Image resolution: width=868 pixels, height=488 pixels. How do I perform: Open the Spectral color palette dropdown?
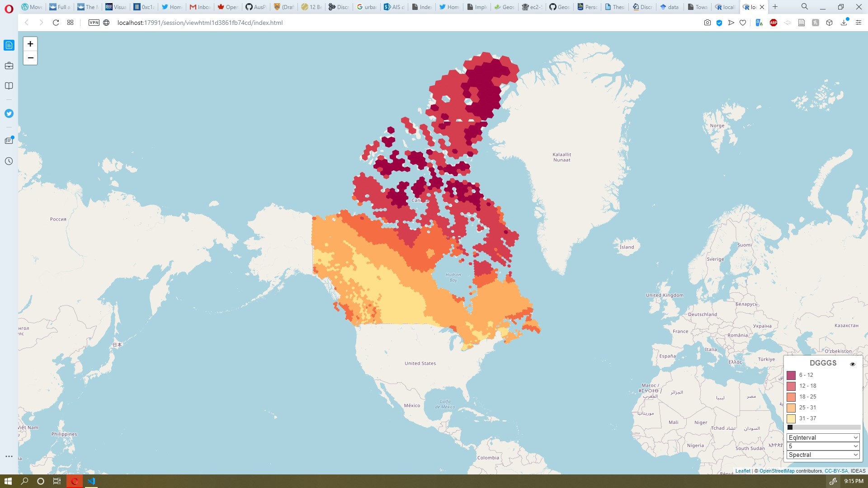(x=823, y=455)
